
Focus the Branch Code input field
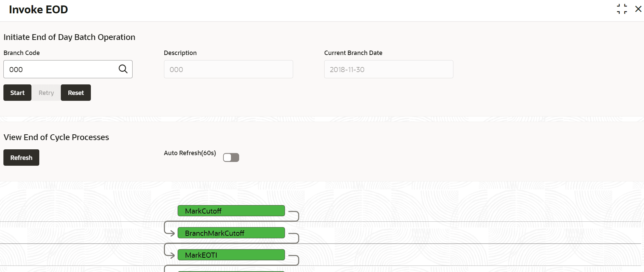pos(61,69)
